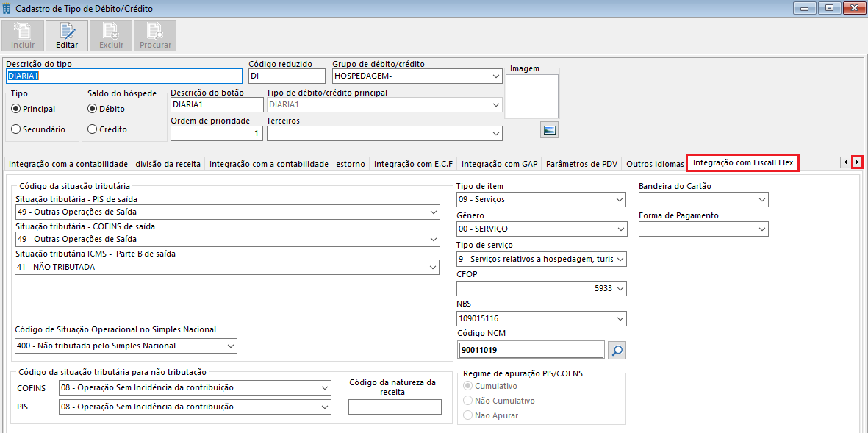Maximize the Cadastro window
Viewport: 868px width, 433px height.
click(830, 8)
